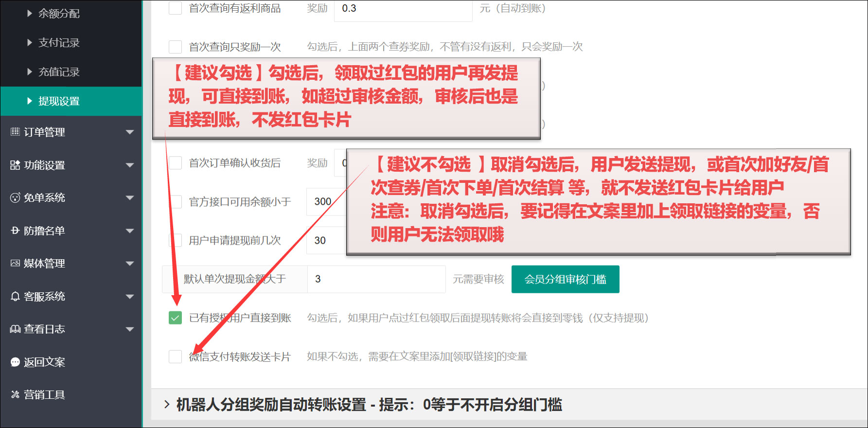Viewport: 868px width, 428px height.
Task: Check 官方接口可用余额小于 checkbox
Action: click(x=175, y=201)
